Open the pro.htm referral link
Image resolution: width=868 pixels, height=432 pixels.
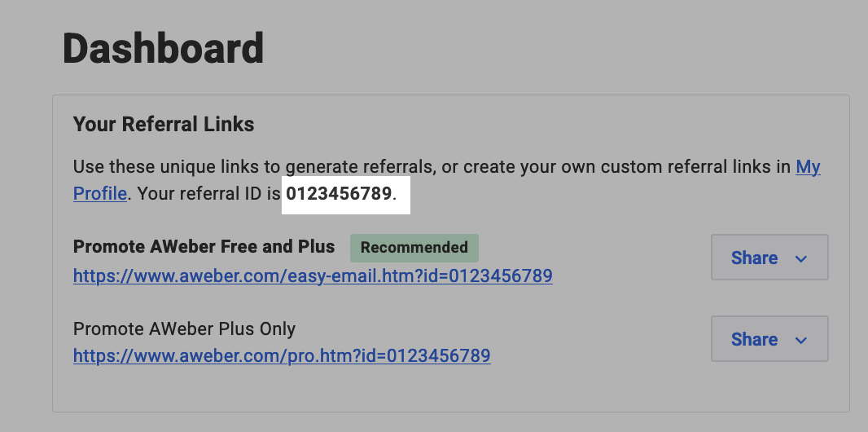(282, 356)
